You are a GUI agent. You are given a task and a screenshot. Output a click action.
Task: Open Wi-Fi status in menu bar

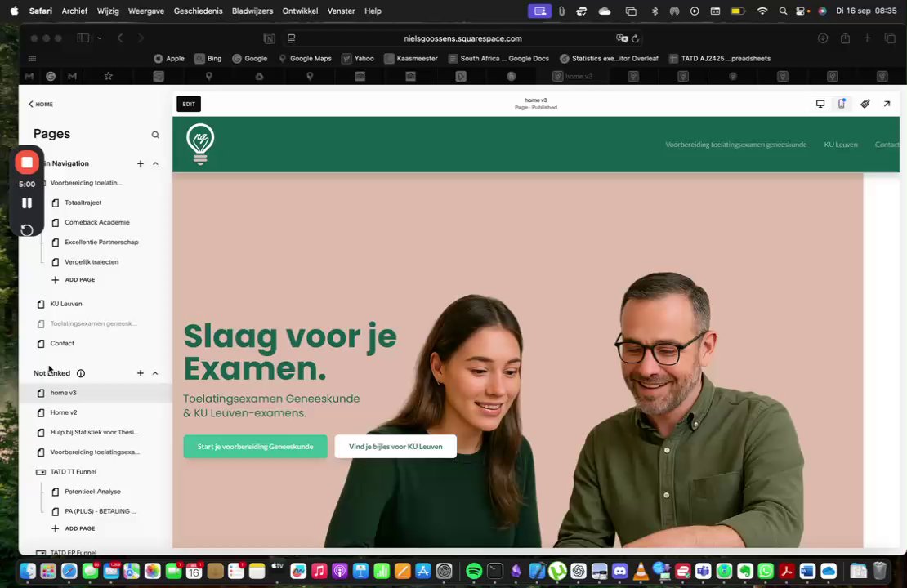pyautogui.click(x=762, y=11)
